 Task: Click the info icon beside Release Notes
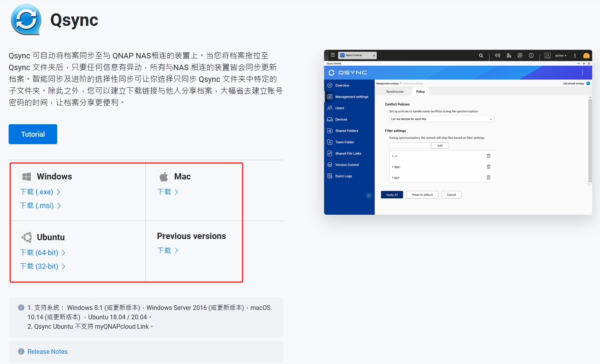tap(21, 351)
